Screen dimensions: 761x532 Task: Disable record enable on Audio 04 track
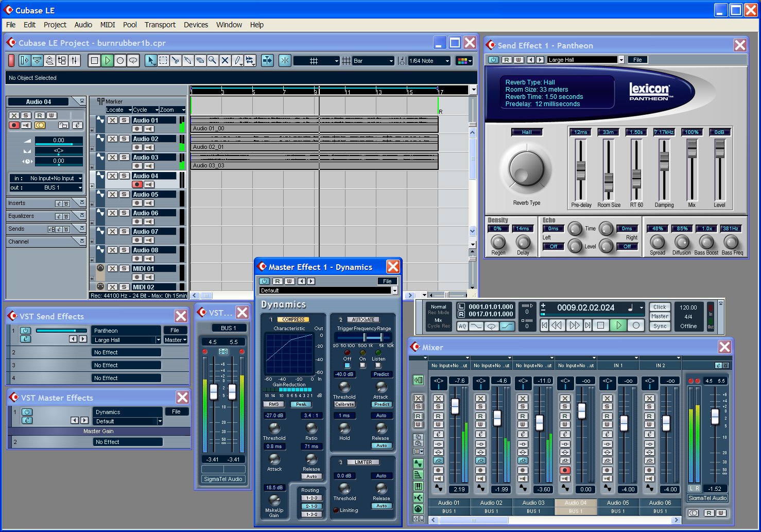click(137, 184)
